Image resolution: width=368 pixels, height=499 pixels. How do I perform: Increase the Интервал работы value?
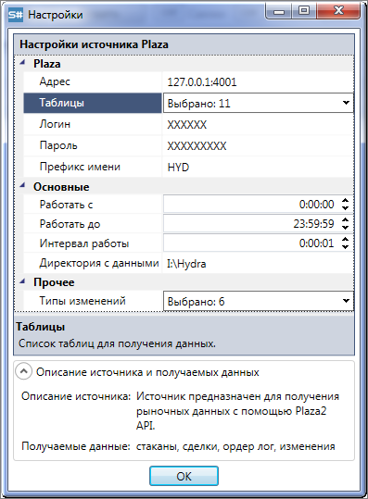[346, 239]
